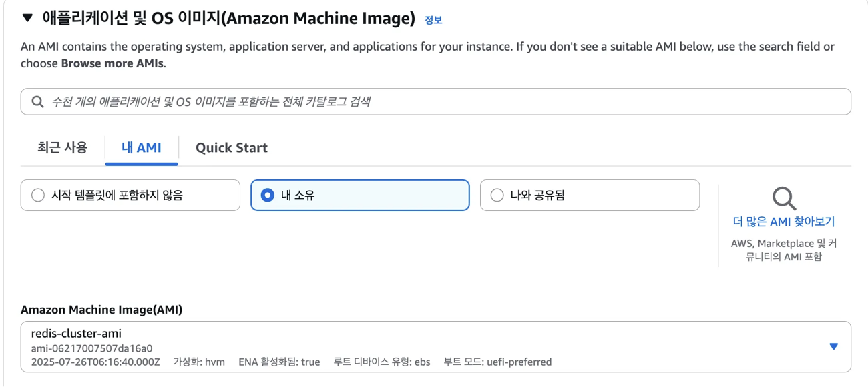Image resolution: width=868 pixels, height=387 pixels.
Task: Click the AMI catalog search field
Action: click(436, 101)
